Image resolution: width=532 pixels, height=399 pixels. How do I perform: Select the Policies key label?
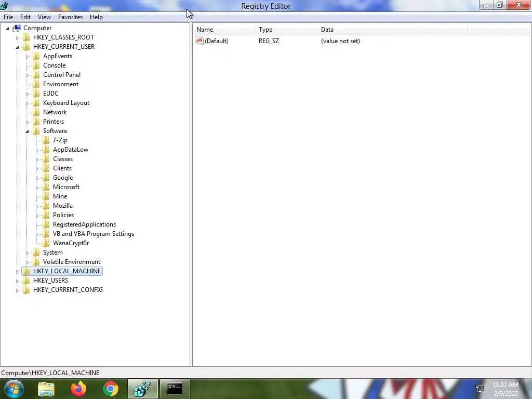(x=63, y=215)
